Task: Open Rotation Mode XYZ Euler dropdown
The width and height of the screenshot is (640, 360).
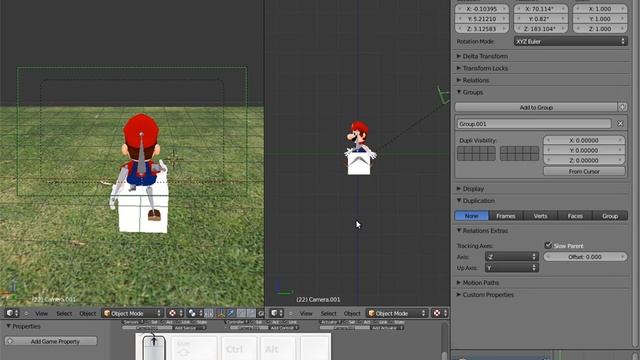Action: (x=571, y=41)
